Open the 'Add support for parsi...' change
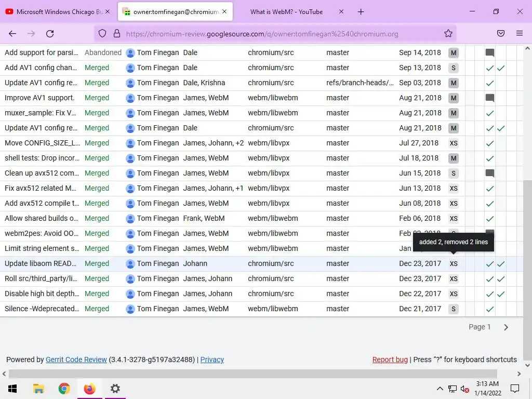The height and width of the screenshot is (399, 532). [x=42, y=52]
